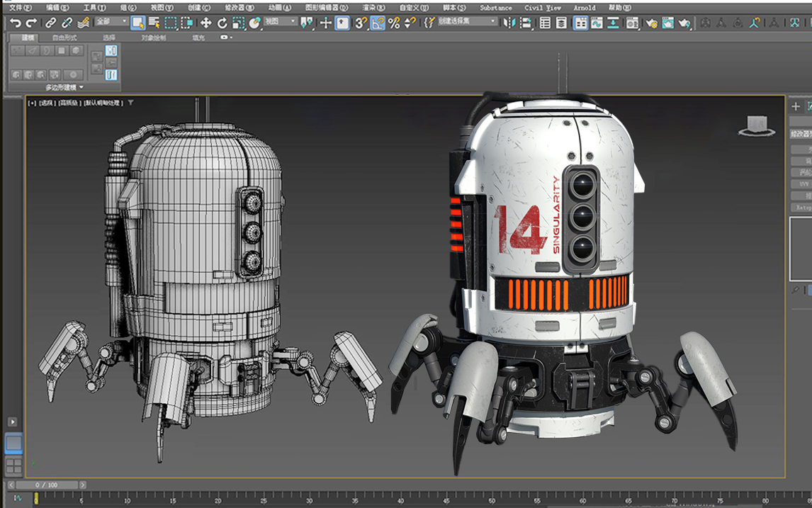The width and height of the screenshot is (812, 508).
Task: Click the [高质量] viewport shading label
Action: click(x=69, y=103)
